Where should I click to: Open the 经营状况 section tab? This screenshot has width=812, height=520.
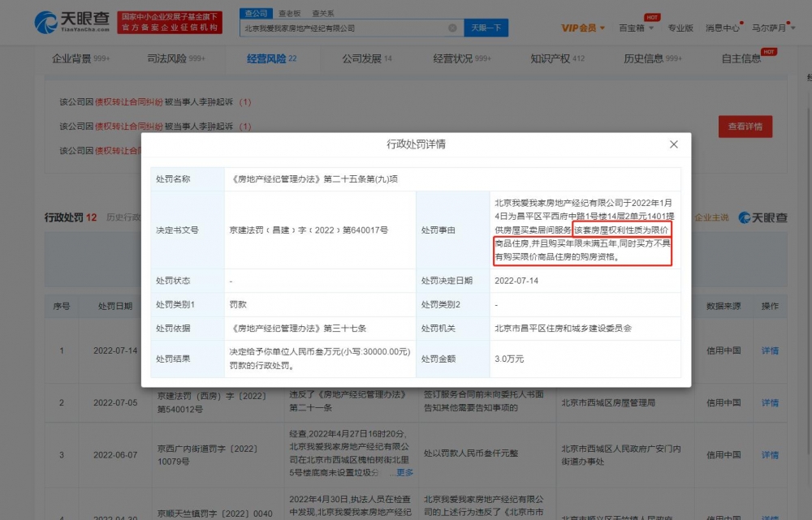point(462,59)
